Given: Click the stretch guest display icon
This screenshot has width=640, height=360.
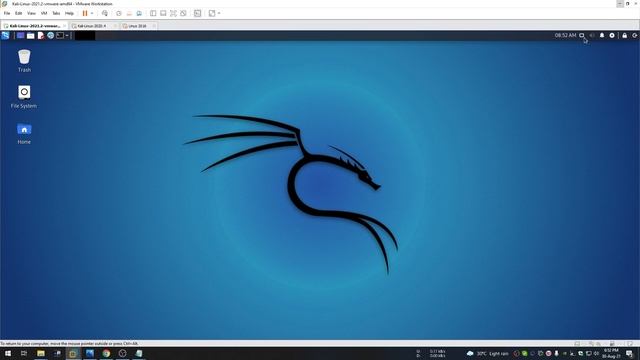Looking at the screenshot, I should (x=212, y=13).
